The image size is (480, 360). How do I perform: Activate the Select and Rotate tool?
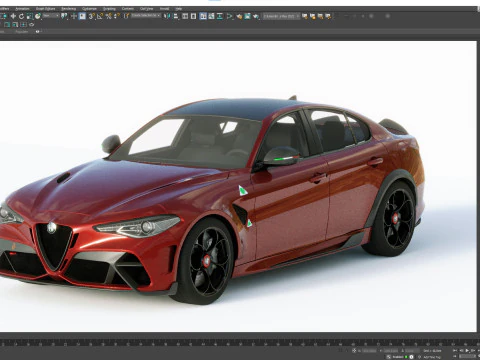coord(21,16)
